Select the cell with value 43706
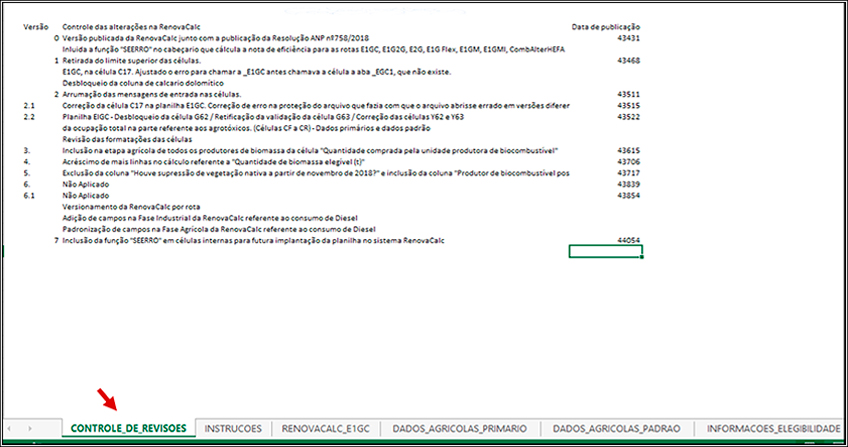 pos(629,160)
